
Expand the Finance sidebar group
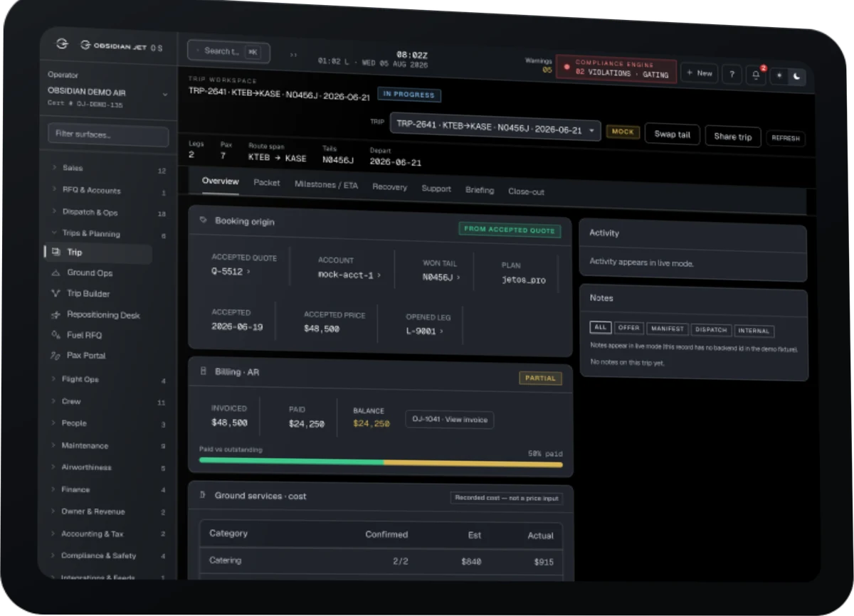point(108,490)
